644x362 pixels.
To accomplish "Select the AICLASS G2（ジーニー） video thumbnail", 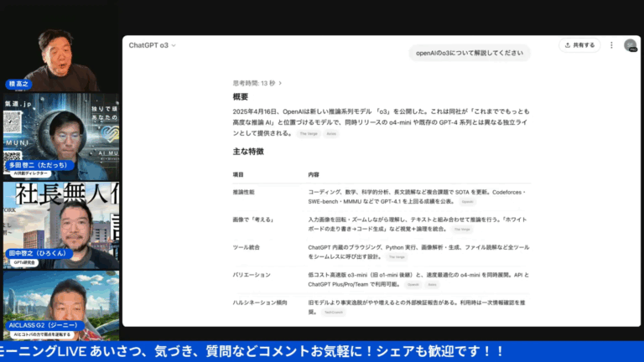I will 61,305.
